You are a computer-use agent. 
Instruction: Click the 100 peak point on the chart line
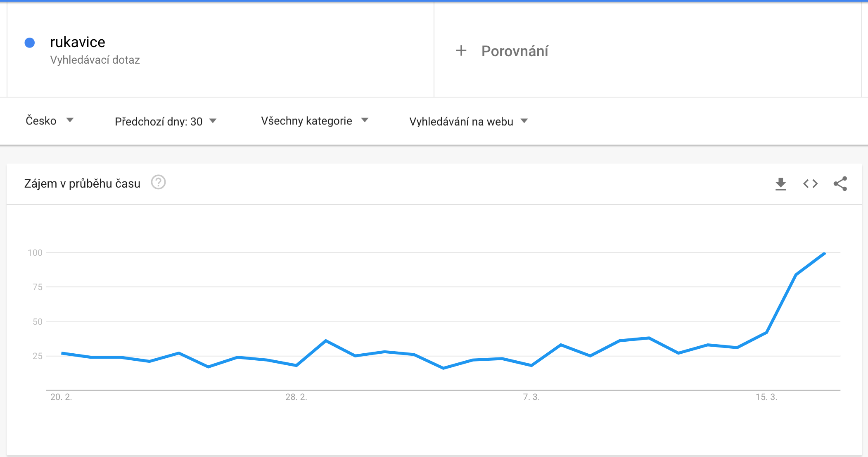point(824,254)
